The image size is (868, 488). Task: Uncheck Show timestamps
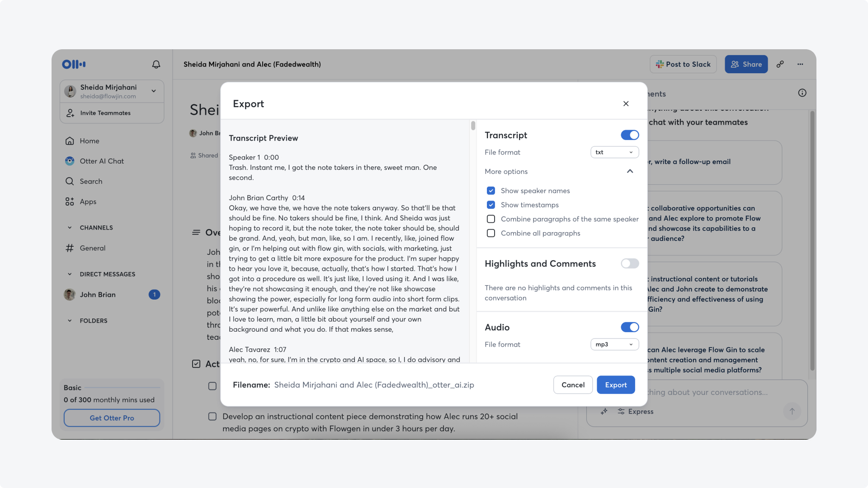[491, 205]
